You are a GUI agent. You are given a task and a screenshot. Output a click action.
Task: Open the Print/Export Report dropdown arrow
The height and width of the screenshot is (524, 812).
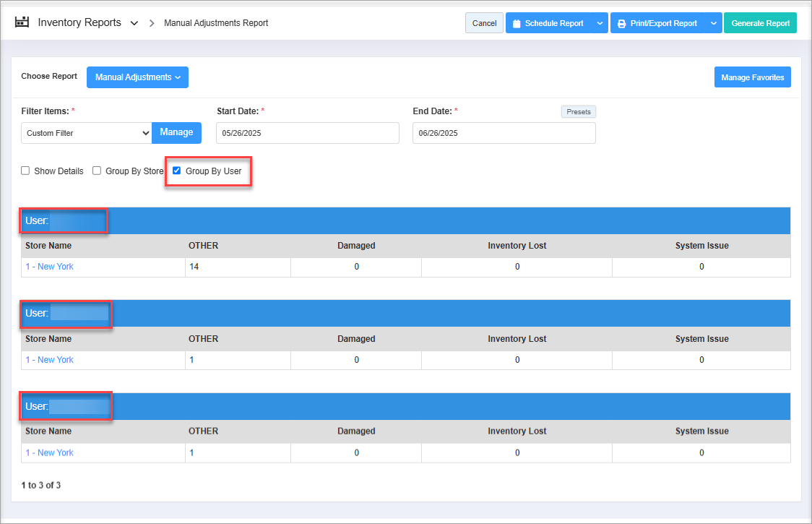[713, 23]
